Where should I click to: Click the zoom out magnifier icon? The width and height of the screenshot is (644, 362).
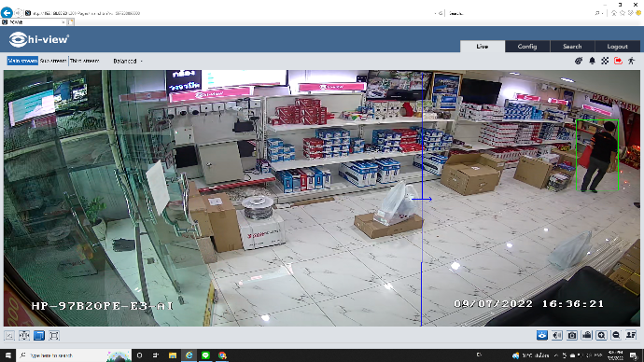click(616, 335)
